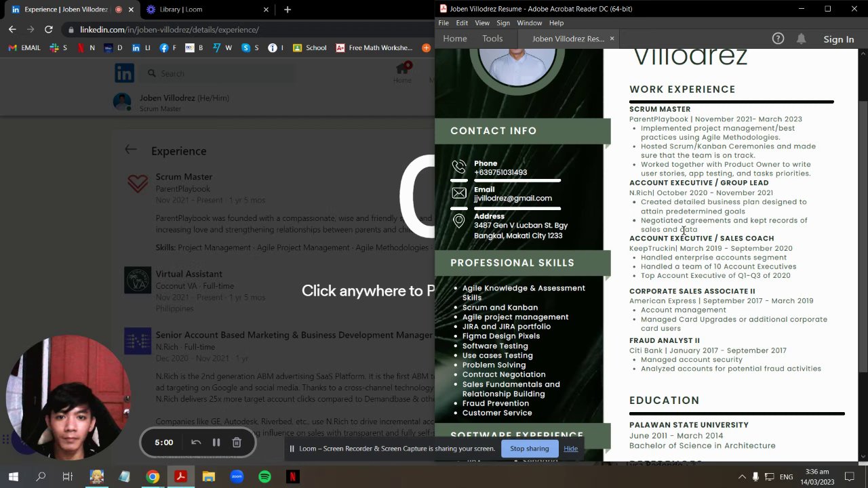Close the Joben Villodrez Resume document tab
Viewport: 868px width, 488px height.
(x=612, y=39)
